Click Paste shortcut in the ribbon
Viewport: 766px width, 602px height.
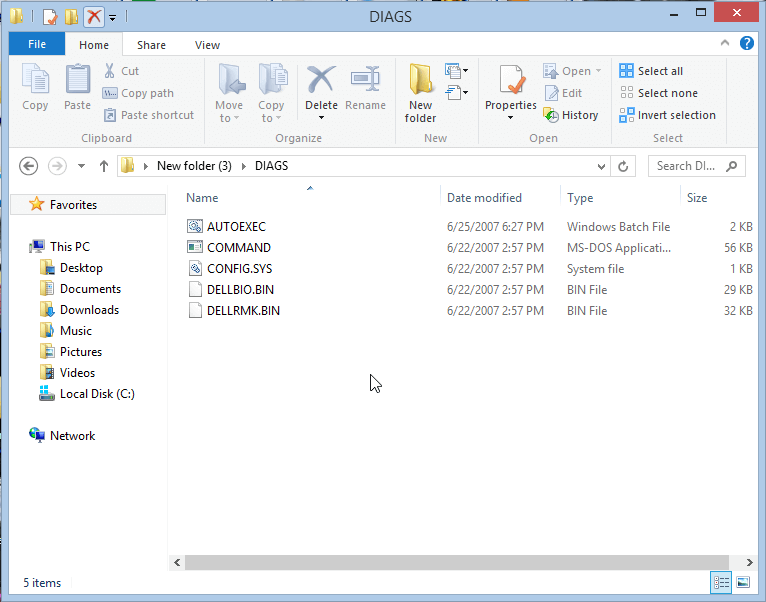149,115
